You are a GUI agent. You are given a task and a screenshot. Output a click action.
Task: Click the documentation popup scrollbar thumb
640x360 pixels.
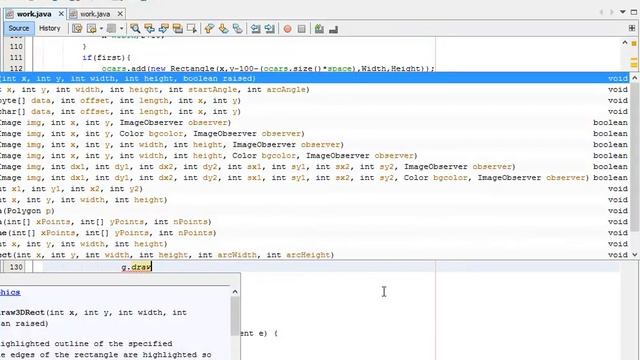coord(235,316)
